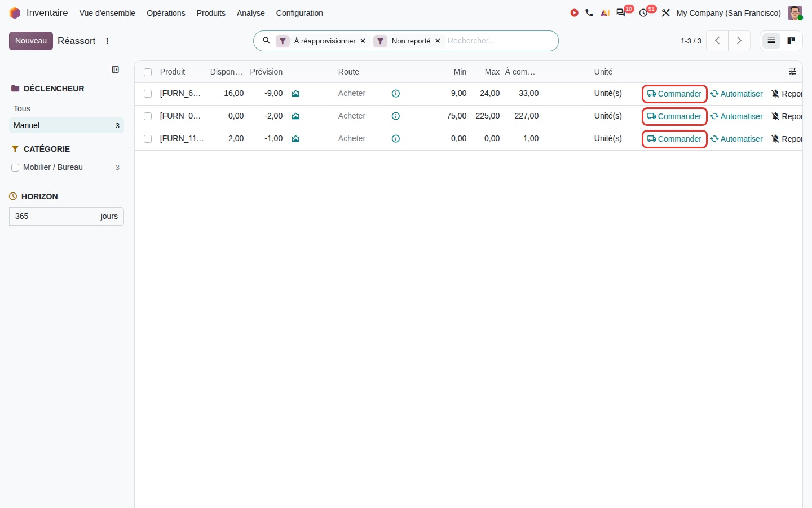Select the FURN_11 row checkbox
The width and height of the screenshot is (812, 508).
point(148,139)
